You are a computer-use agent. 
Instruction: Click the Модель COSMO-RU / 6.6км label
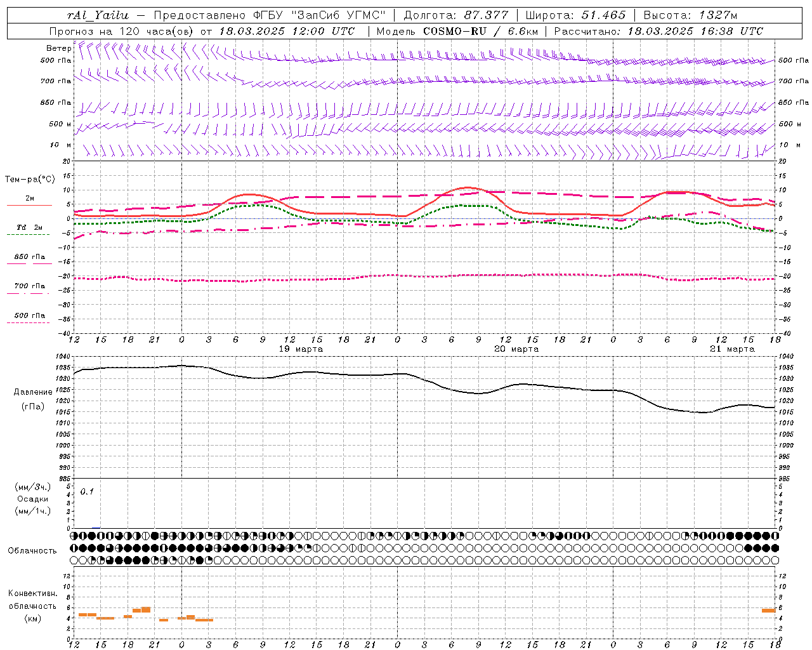457,31
